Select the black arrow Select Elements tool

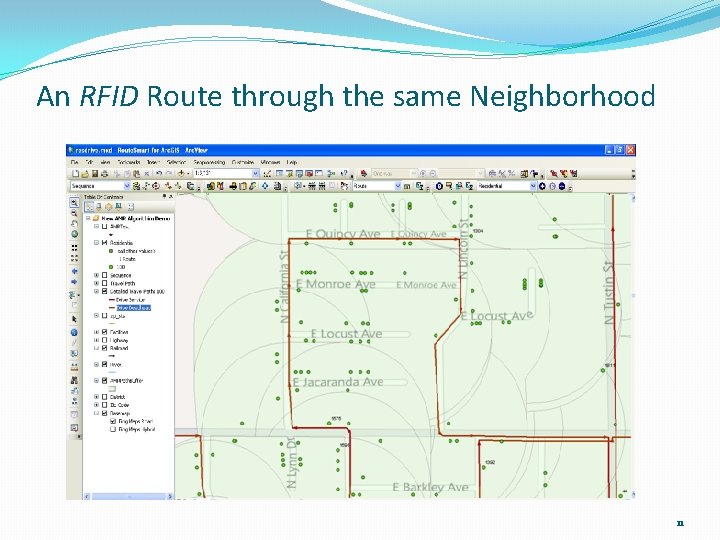click(x=74, y=319)
